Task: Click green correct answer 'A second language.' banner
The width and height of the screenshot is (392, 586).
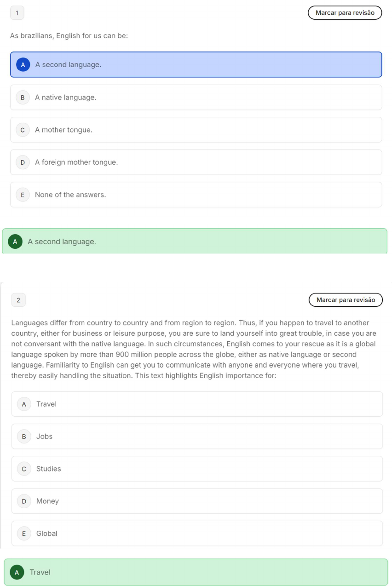Action: (x=195, y=241)
